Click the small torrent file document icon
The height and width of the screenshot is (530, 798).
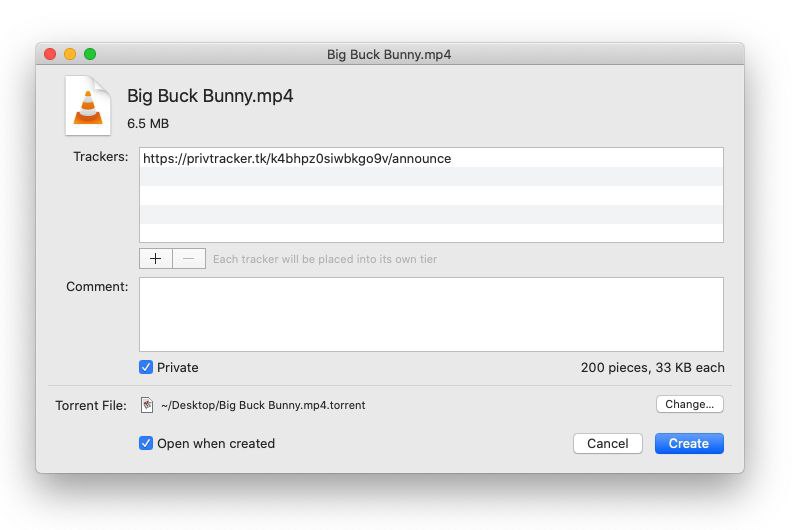click(x=147, y=405)
